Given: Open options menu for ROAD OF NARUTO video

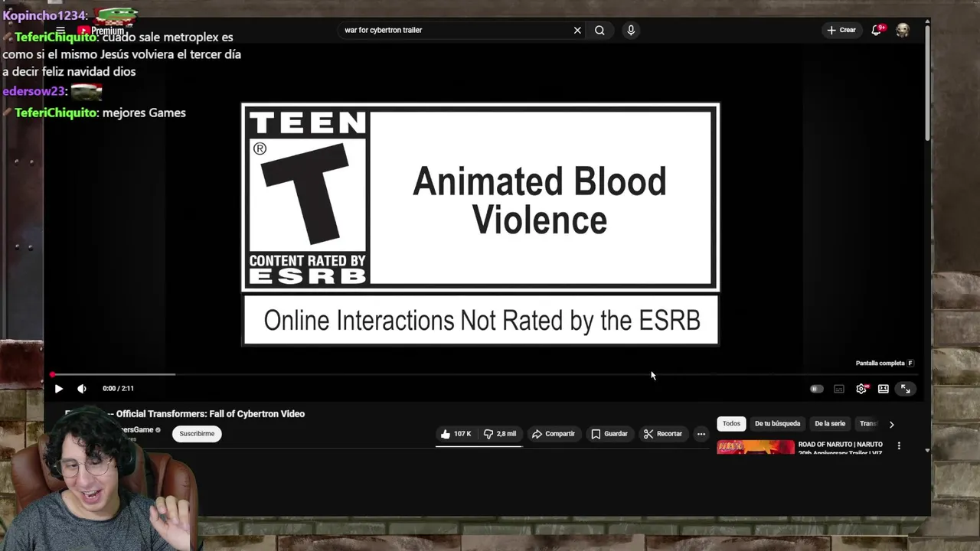Looking at the screenshot, I should 899,445.
